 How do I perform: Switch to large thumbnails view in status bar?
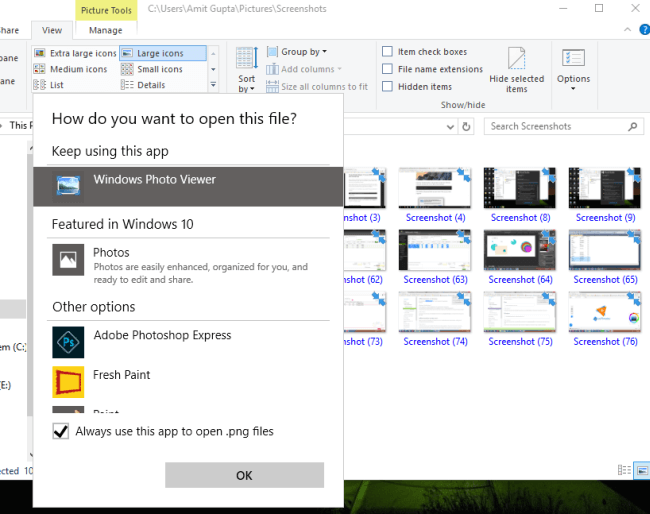click(642, 470)
